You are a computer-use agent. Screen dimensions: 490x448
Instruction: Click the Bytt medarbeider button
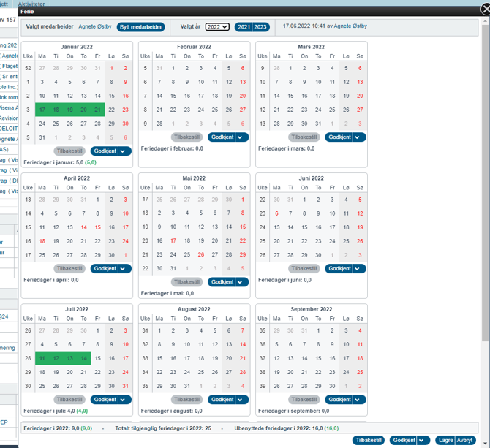(140, 27)
